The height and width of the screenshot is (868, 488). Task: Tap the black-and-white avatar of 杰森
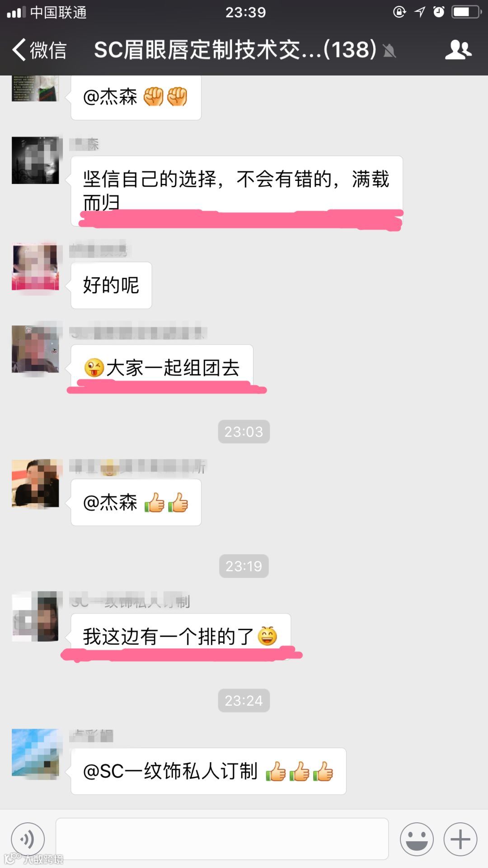point(35,160)
